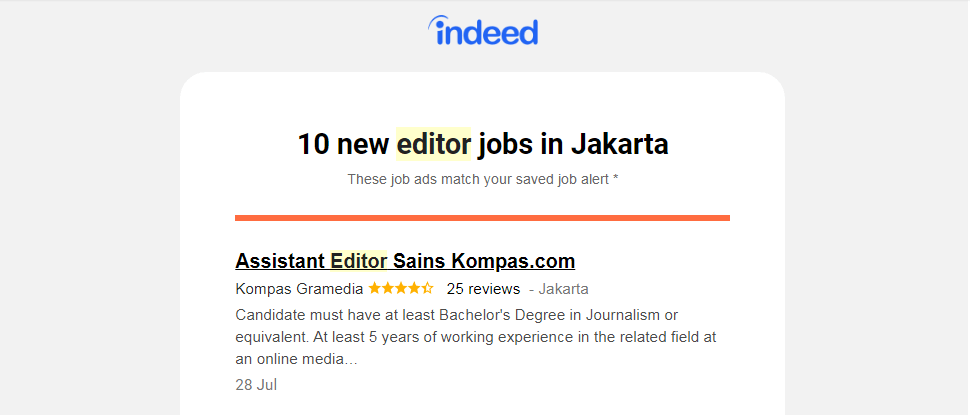Click the highlighted Editor word in job title
The width and height of the screenshot is (970, 415).
point(358,261)
